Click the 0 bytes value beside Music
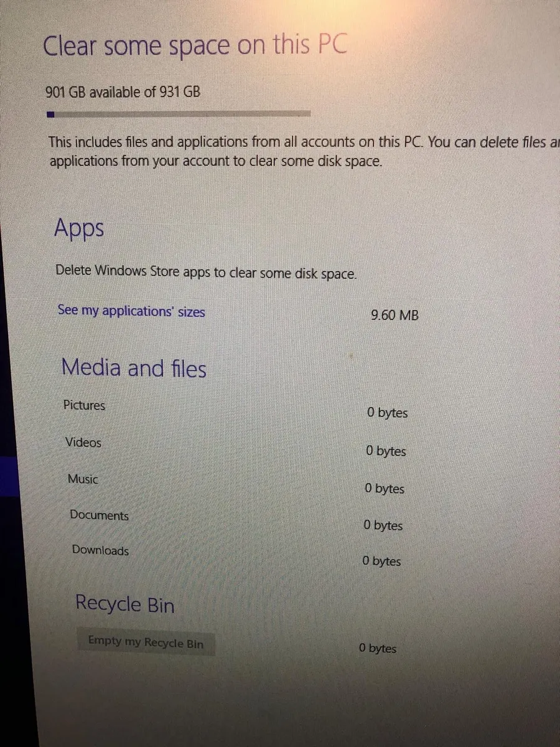This screenshot has height=747, width=560. [x=385, y=489]
